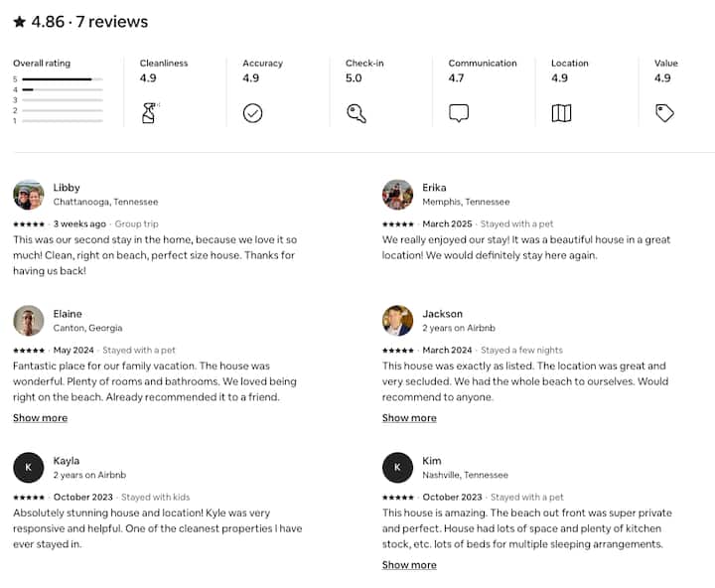Image resolution: width=715 pixels, height=588 pixels.
Task: Open Erika's profile photo
Action: tap(397, 195)
